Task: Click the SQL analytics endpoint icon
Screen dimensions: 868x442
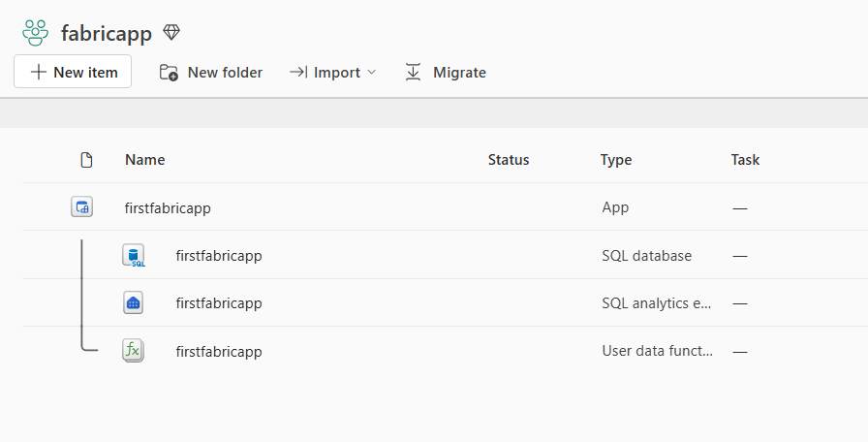Action: [133, 303]
